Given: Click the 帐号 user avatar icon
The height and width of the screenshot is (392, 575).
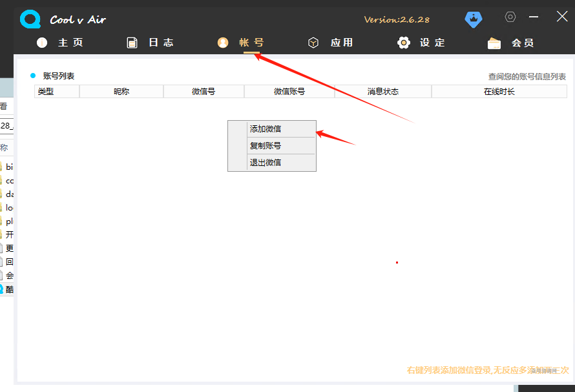Looking at the screenshot, I should pos(223,43).
